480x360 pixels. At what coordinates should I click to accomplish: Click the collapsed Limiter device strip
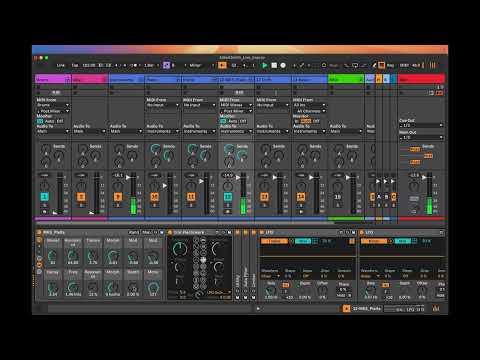click(x=254, y=265)
